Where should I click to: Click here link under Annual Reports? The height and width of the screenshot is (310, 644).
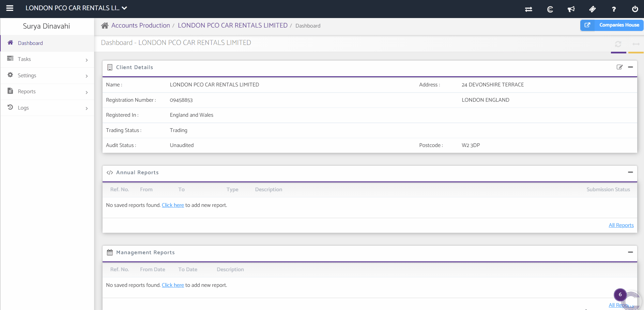coord(173,205)
